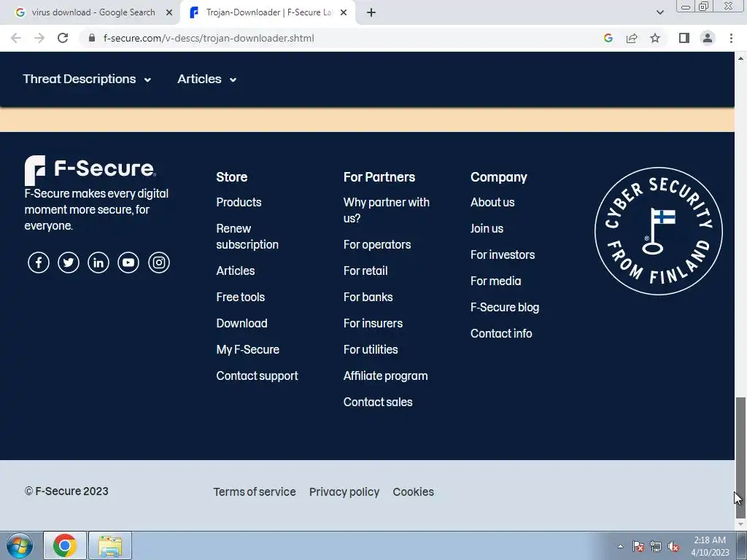The width and height of the screenshot is (747, 560).
Task: Open Windows Start menu orb
Action: 19,545
